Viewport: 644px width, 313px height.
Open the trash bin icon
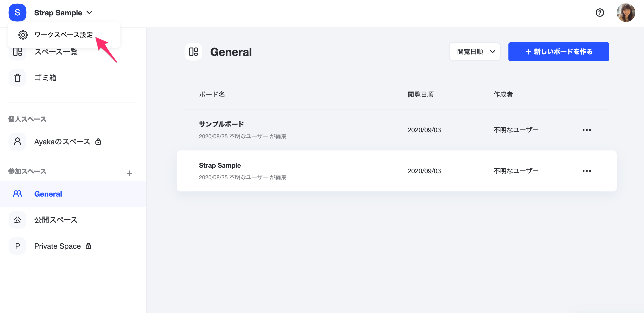click(x=17, y=78)
